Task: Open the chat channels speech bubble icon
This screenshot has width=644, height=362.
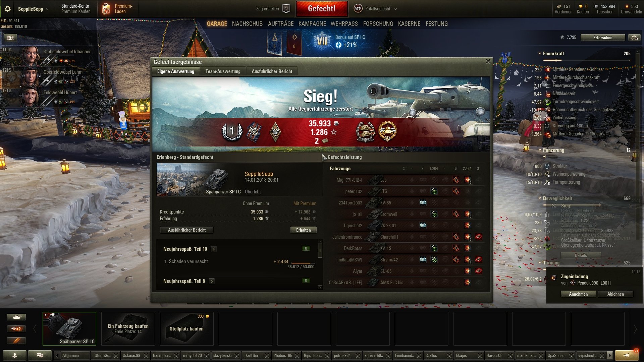Action: tap(40, 355)
